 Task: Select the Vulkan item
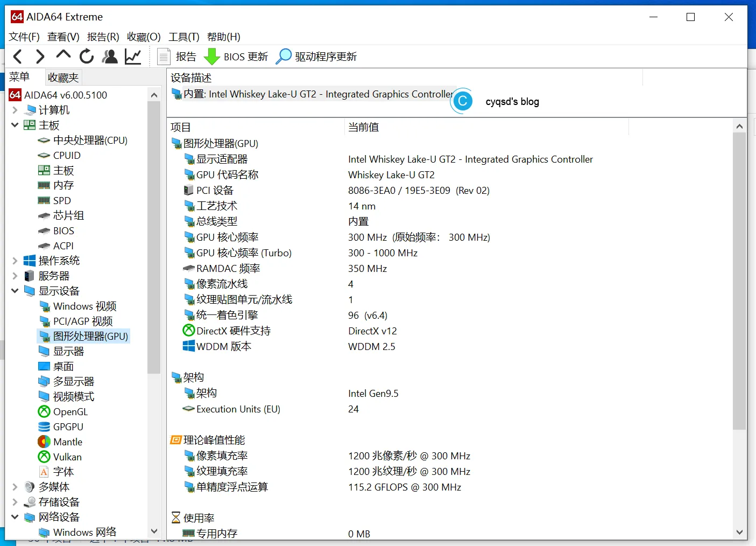coord(60,457)
